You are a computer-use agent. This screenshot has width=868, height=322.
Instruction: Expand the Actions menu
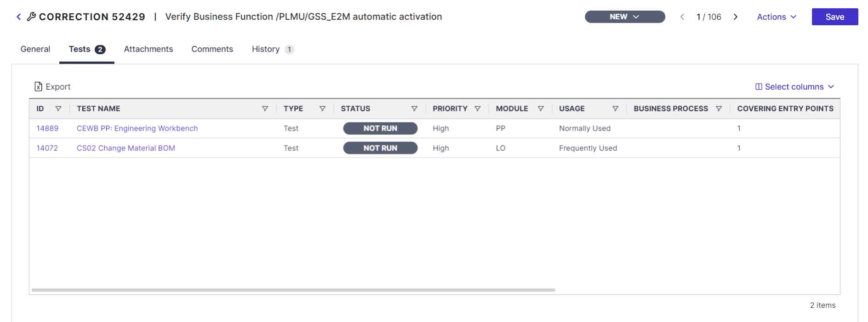tap(777, 17)
